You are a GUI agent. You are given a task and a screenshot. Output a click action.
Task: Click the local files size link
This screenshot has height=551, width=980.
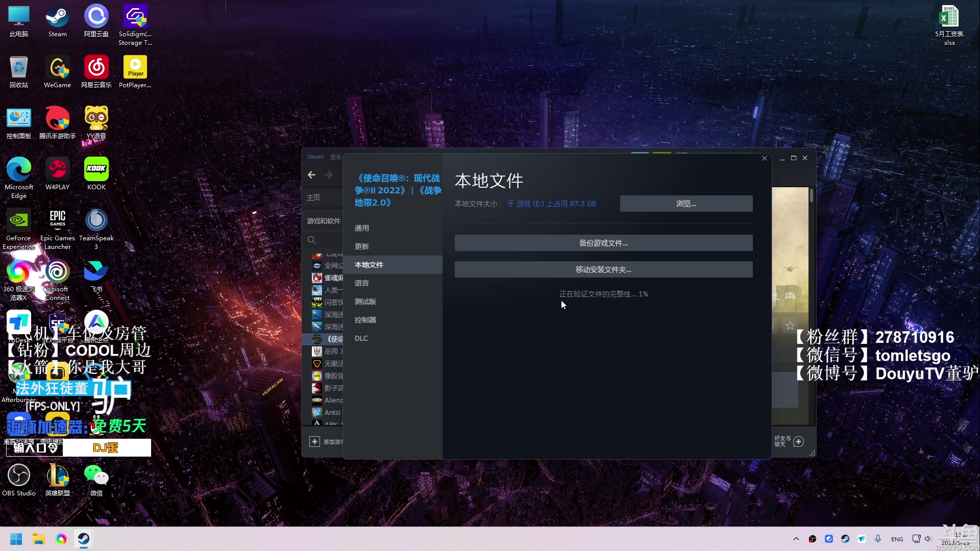(x=552, y=204)
